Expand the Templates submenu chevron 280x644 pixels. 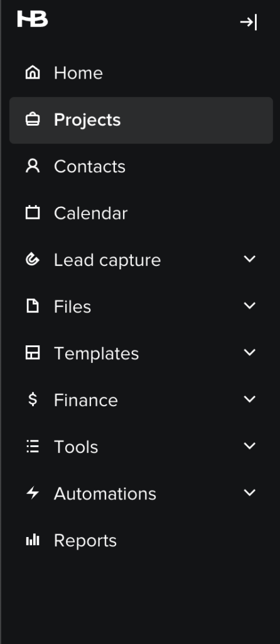point(249,352)
